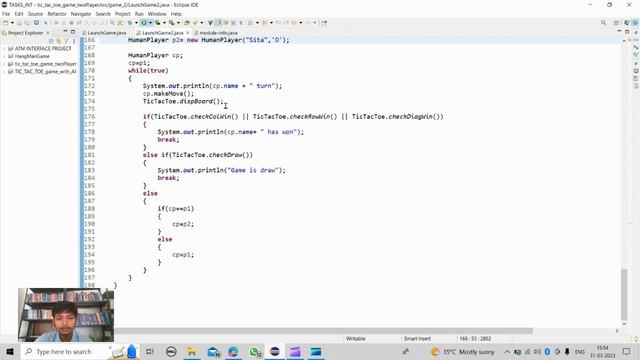Open the Run menu
This screenshot has width=640, height=360.
pos(139,14)
